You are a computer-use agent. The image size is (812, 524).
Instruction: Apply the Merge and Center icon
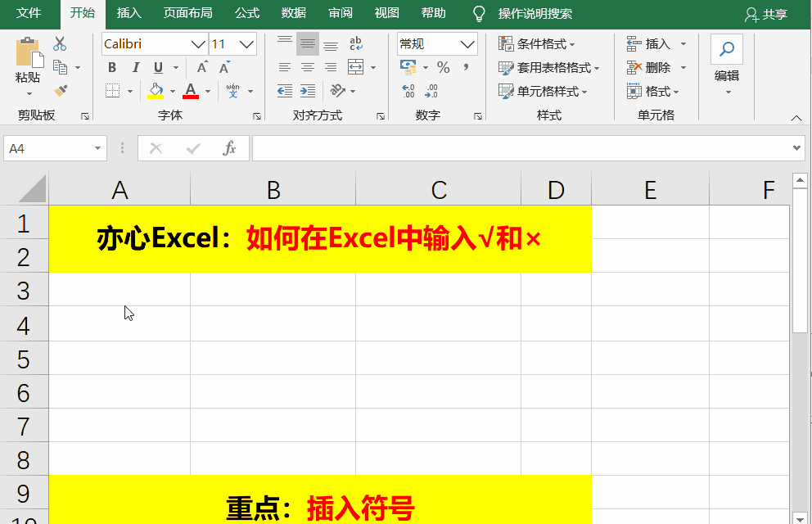[355, 66]
